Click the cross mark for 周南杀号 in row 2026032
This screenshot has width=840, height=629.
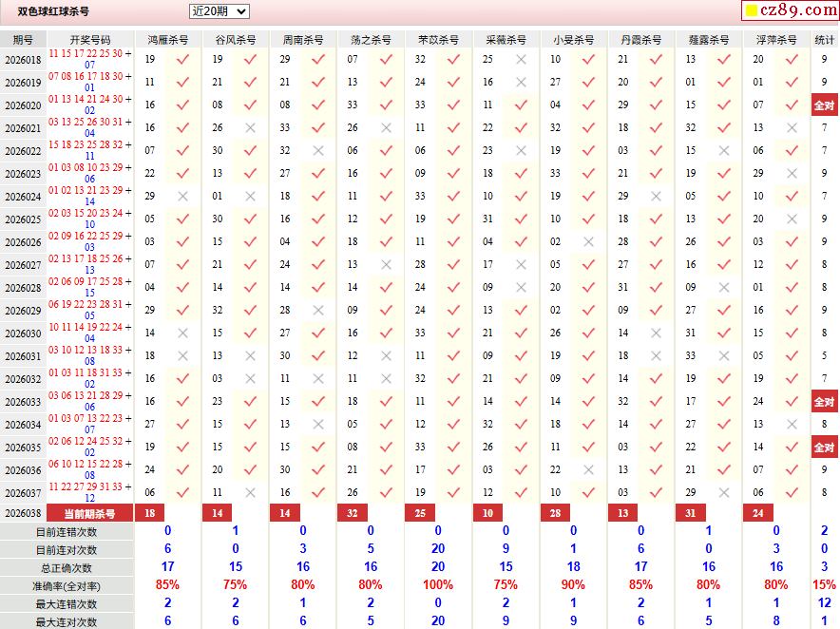[x=318, y=378]
